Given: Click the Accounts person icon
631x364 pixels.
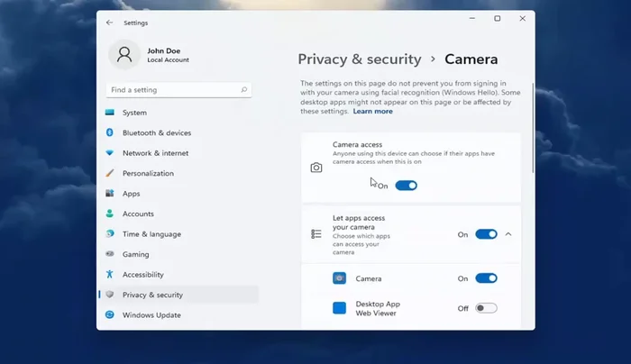Looking at the screenshot, I should (x=110, y=214).
